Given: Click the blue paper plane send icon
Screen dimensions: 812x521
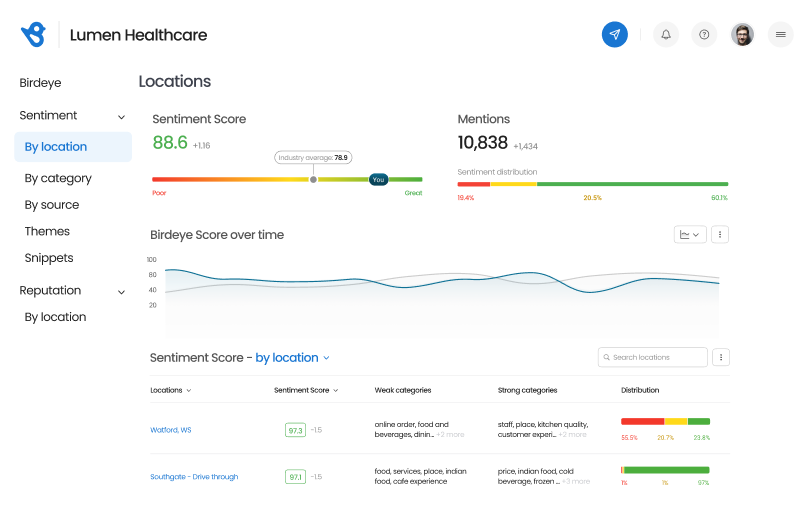Looking at the screenshot, I should [614, 35].
